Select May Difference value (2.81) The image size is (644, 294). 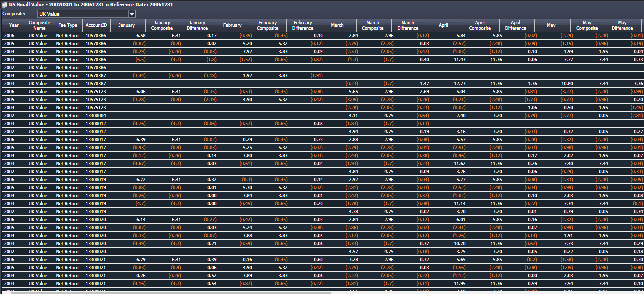point(636,116)
